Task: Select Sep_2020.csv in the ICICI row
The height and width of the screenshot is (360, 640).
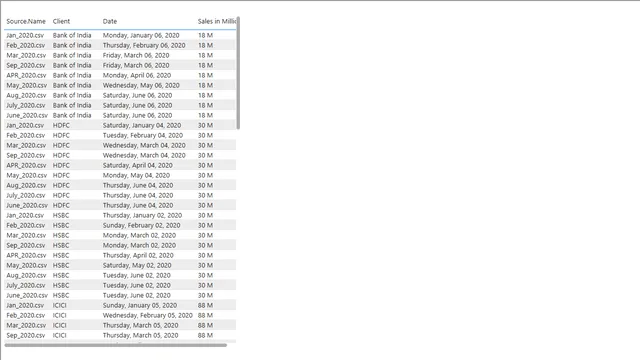Action: [x=26, y=335]
